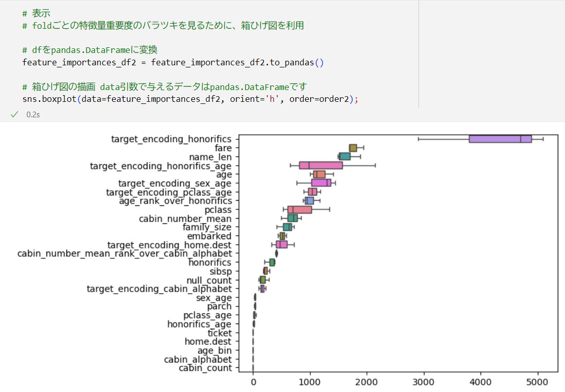Click the x-axis tick label 4000
The width and height of the screenshot is (565, 392).
(480, 382)
